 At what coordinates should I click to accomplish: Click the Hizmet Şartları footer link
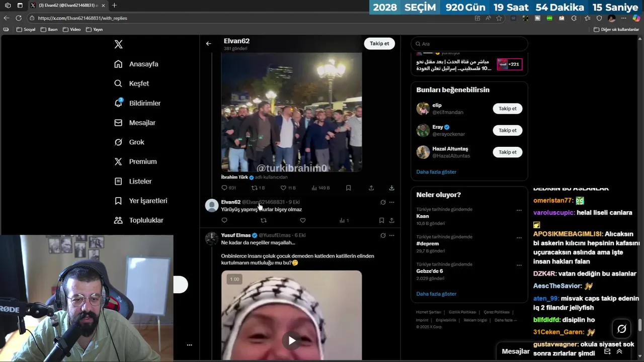[428, 312]
